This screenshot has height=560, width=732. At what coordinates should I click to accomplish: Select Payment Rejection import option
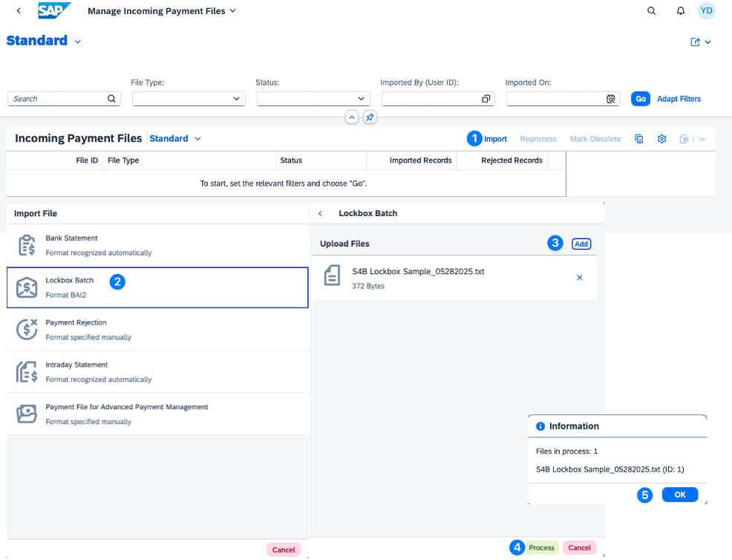[157, 330]
